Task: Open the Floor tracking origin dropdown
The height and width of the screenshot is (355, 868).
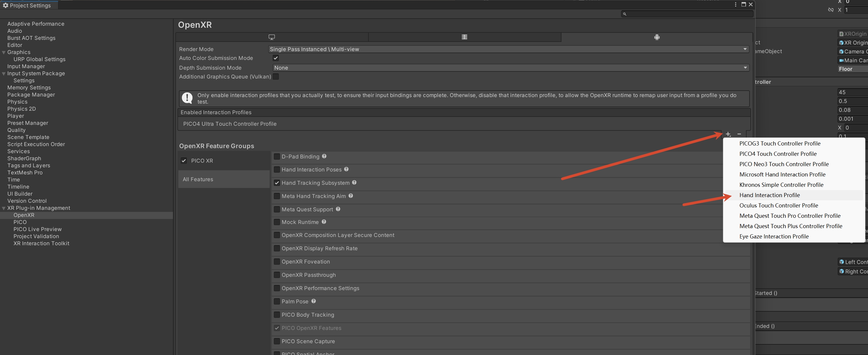Action: pos(852,69)
